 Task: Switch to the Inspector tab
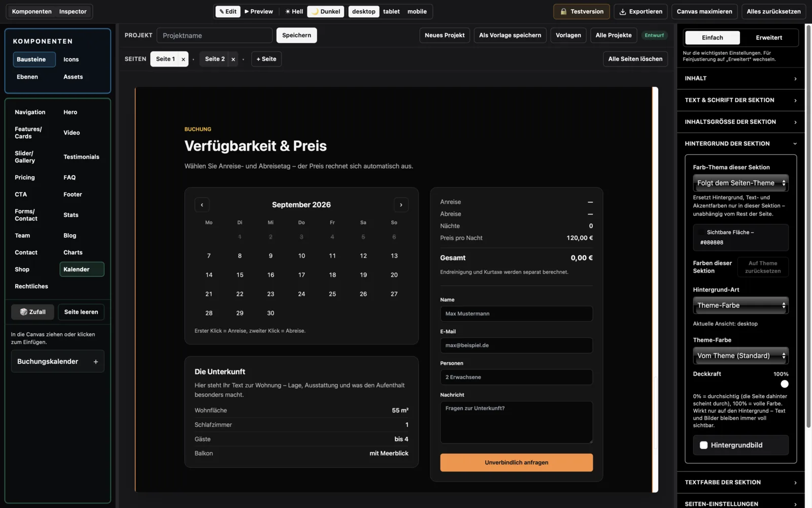click(x=73, y=12)
